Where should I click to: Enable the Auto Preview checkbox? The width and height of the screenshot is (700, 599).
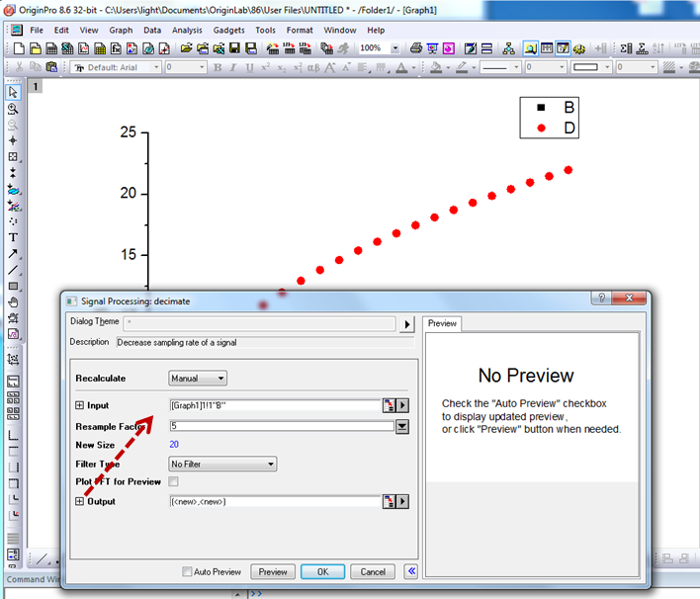pyautogui.click(x=188, y=572)
